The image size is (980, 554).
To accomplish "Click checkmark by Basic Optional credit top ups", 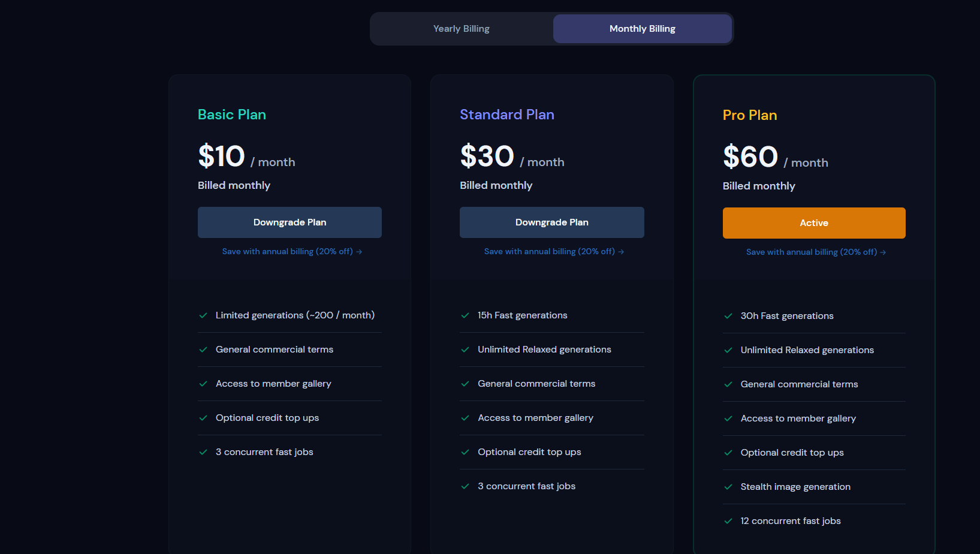I will pyautogui.click(x=203, y=418).
